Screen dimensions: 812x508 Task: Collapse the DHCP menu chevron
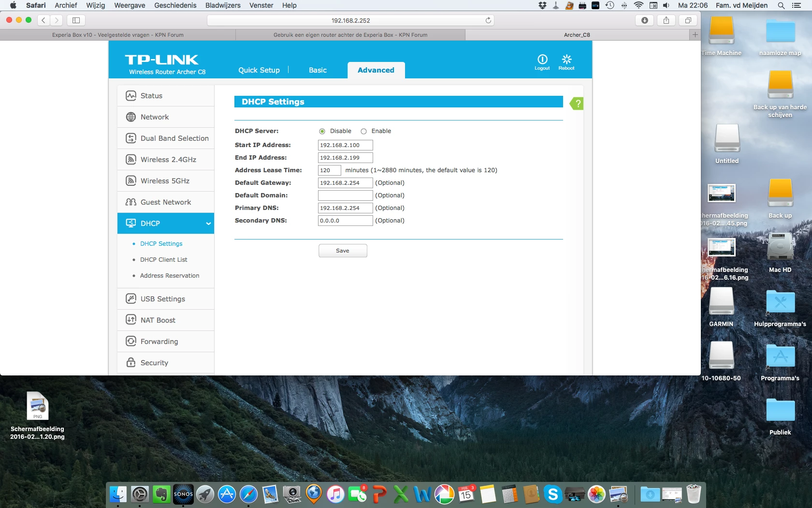(208, 224)
